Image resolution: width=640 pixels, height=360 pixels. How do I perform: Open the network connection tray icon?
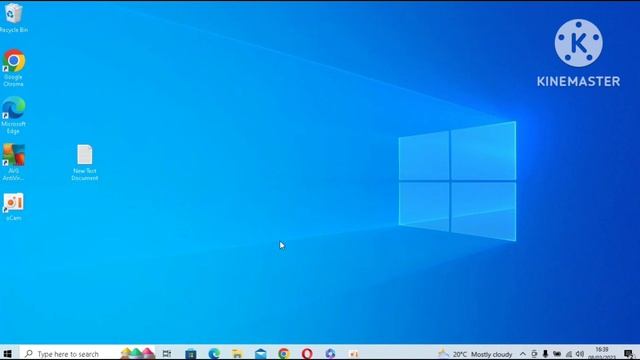coord(569,354)
